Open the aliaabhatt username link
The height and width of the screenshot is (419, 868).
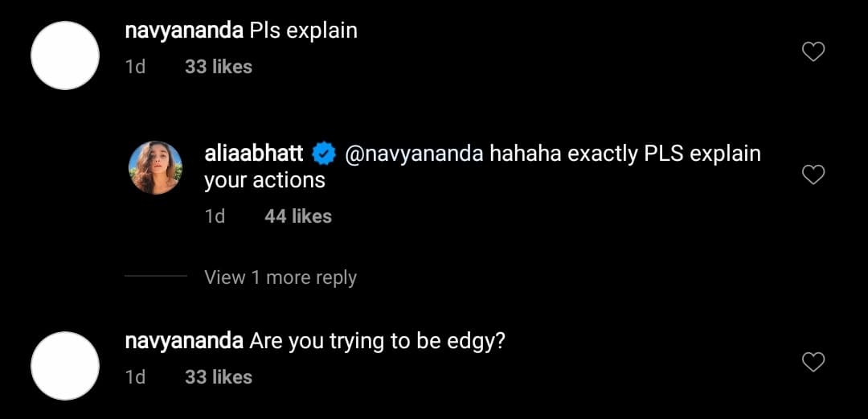tap(254, 153)
